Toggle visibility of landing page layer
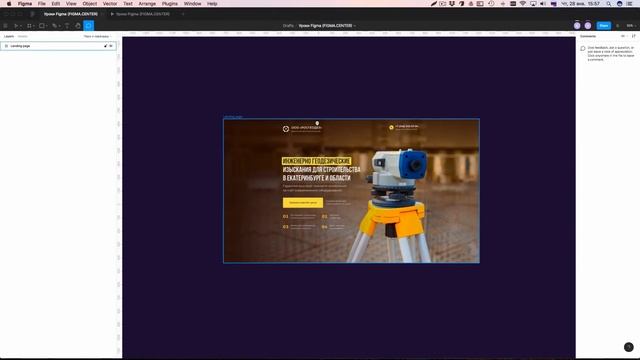 click(111, 46)
